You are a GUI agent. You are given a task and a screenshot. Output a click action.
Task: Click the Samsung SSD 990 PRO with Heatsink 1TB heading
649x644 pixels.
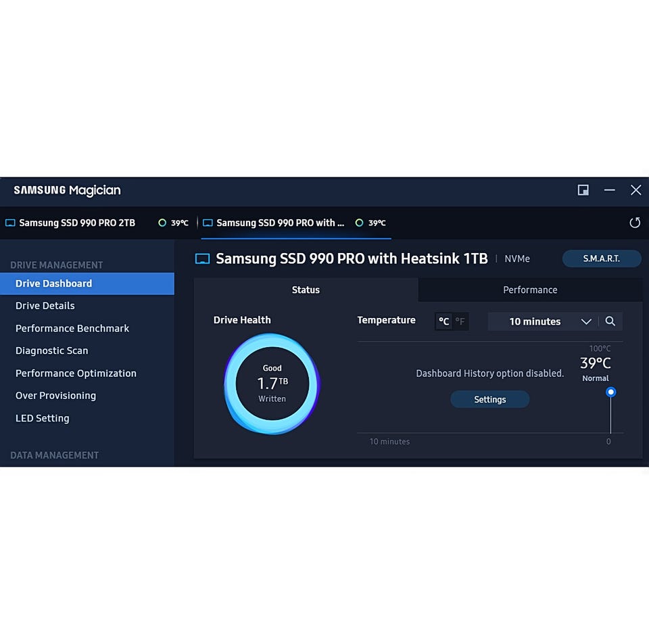(352, 259)
